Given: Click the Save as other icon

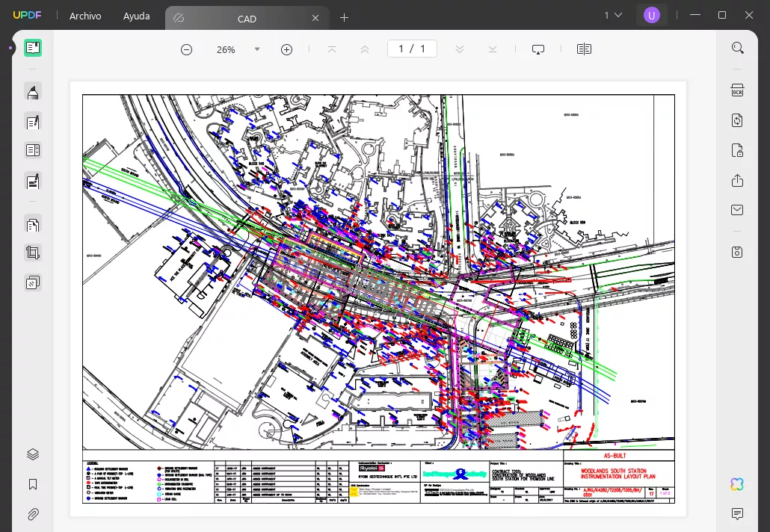Looking at the screenshot, I should point(737,253).
